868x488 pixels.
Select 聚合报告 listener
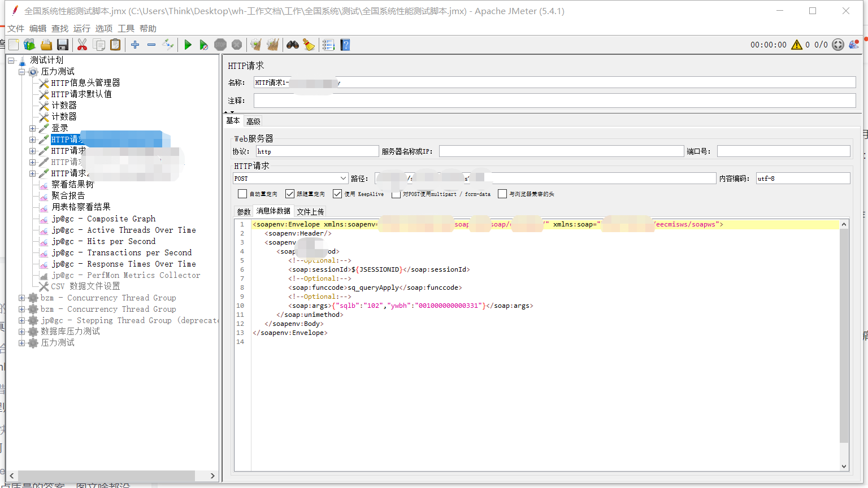click(68, 196)
